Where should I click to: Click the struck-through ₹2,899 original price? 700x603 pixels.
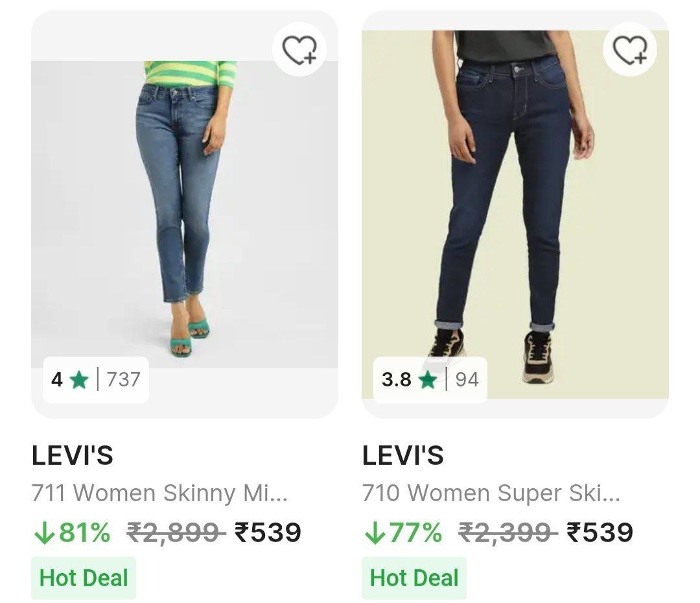click(176, 533)
